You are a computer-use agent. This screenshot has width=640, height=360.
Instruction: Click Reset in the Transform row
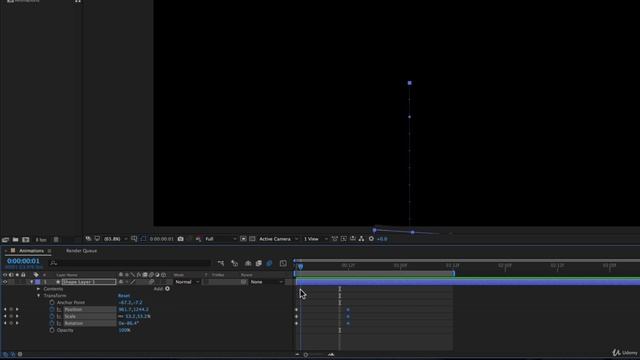[x=124, y=296]
